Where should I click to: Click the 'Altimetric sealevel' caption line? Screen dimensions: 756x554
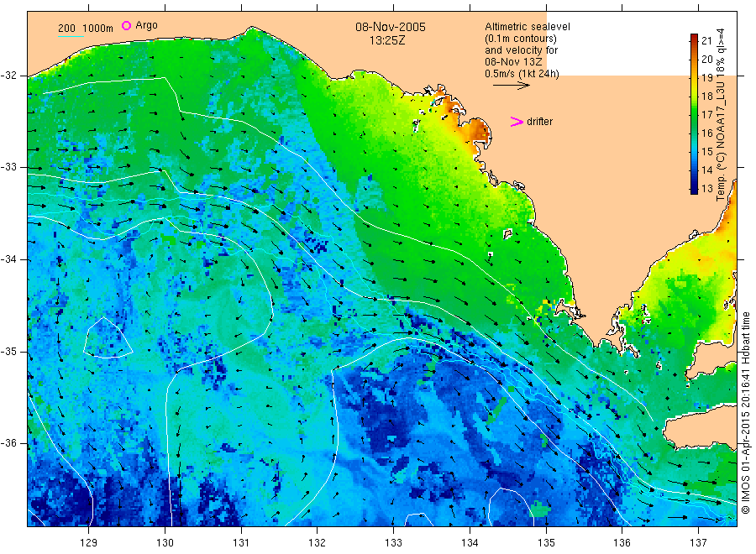[x=528, y=27]
